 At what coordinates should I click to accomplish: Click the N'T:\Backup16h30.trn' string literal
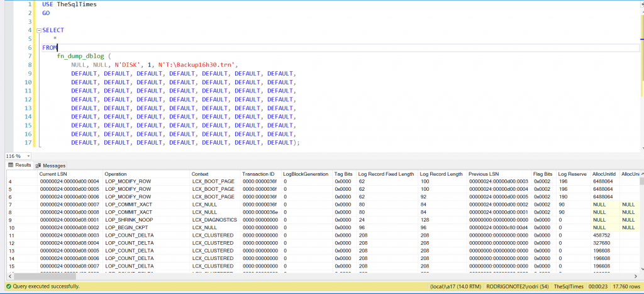pyautogui.click(x=197, y=65)
